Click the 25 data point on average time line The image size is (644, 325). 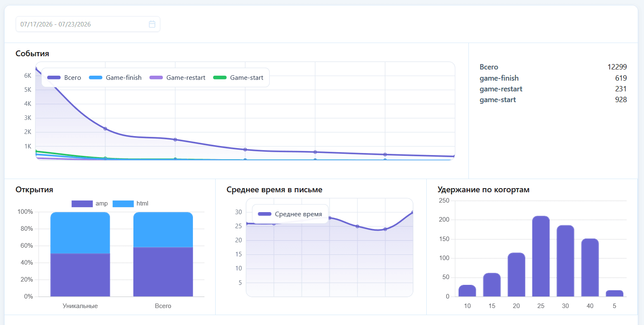(357, 226)
